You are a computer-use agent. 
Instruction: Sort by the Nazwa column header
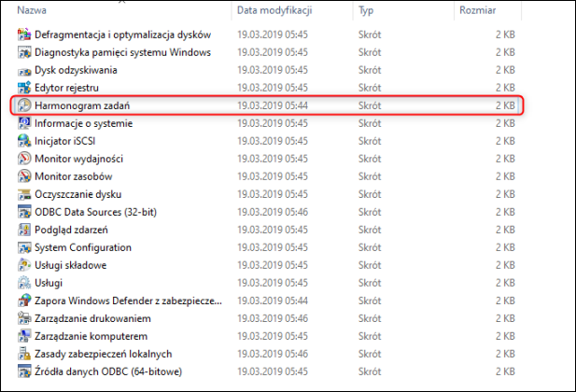32,10
